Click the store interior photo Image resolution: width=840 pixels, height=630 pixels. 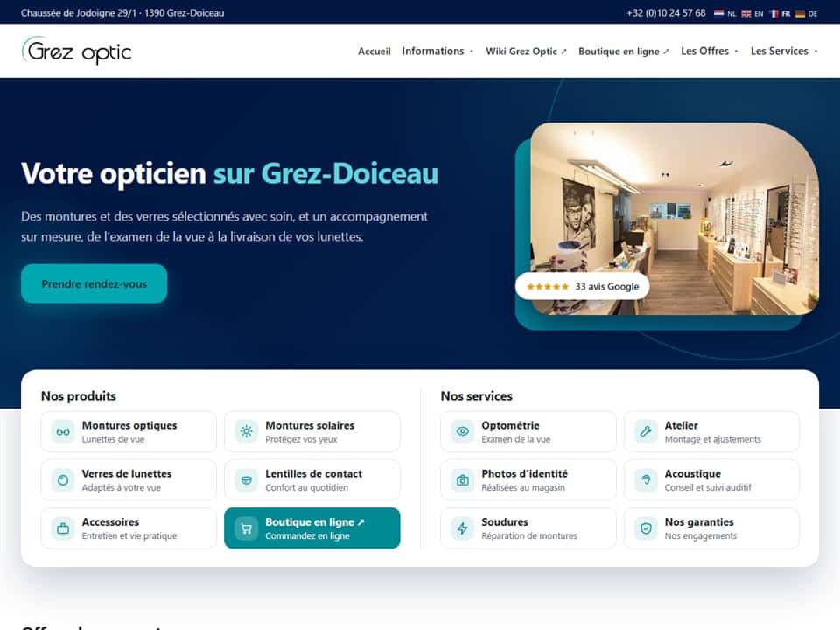coord(675,219)
